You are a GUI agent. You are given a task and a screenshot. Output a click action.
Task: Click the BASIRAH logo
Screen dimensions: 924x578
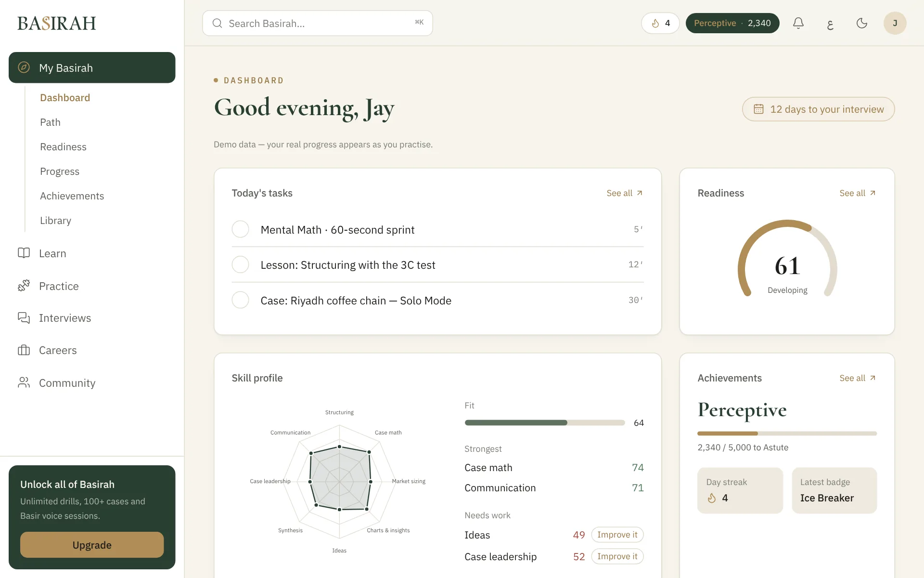click(x=57, y=23)
